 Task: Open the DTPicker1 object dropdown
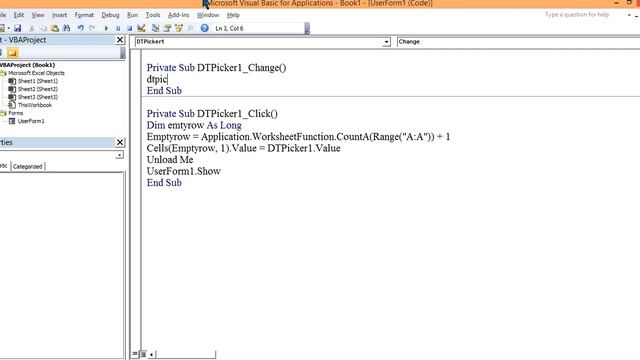tap(386, 42)
